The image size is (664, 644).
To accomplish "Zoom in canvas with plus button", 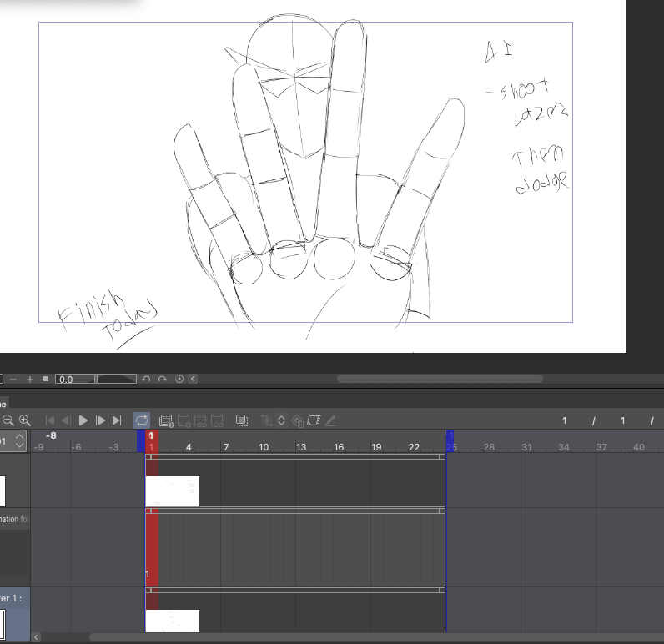I will tap(30, 380).
